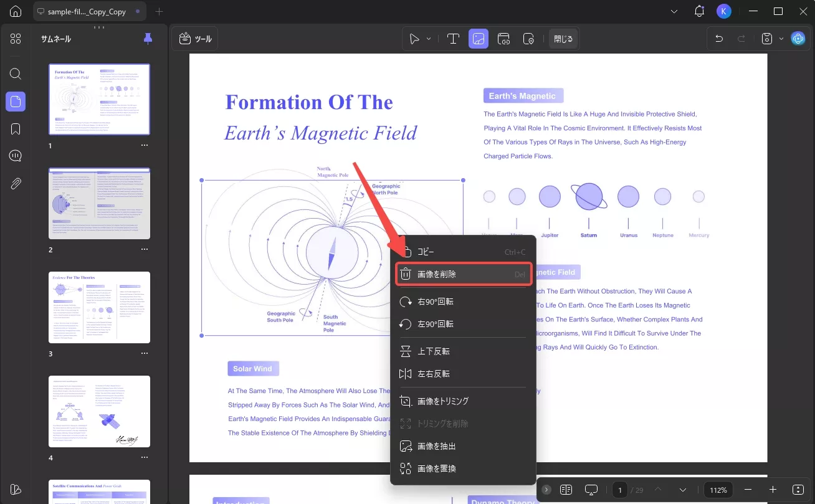Screen dimensions: 815x504
Task: Select the Link edit tool
Action: tap(503, 39)
